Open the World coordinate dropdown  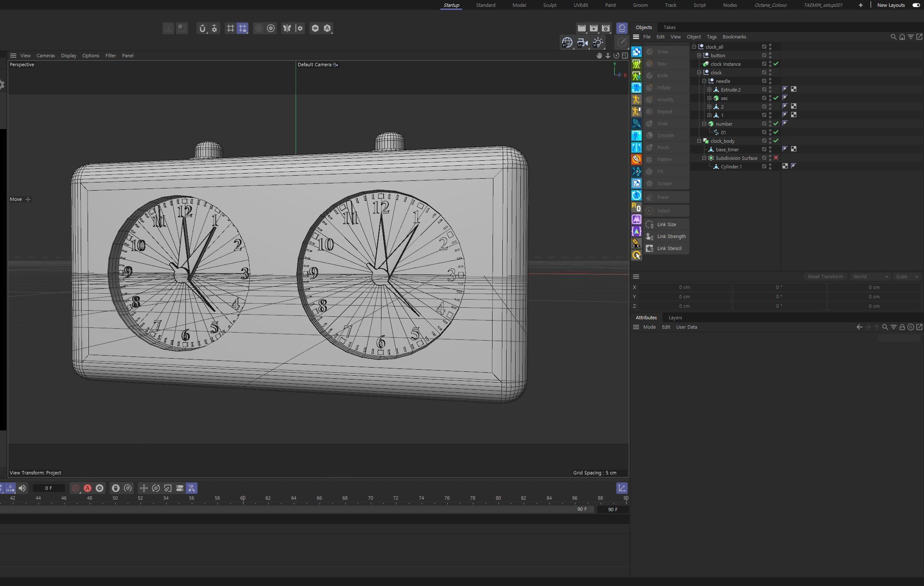tap(870, 277)
